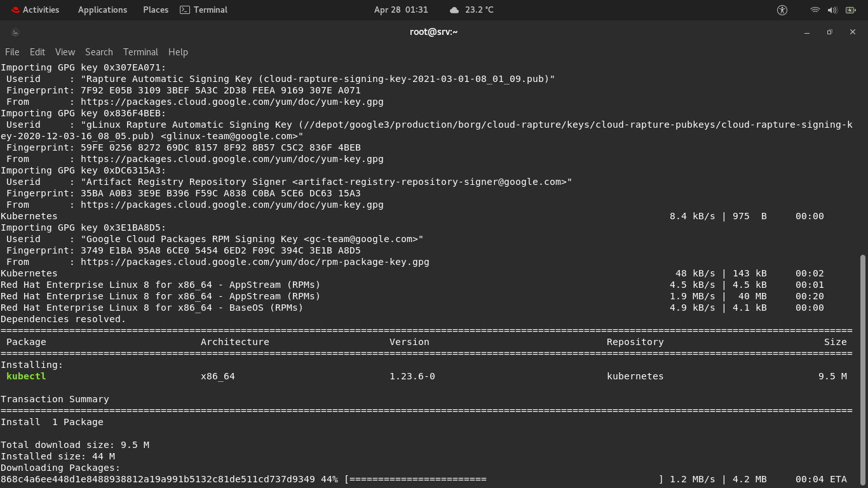
Task: Open the clock and calendar showing Apr 28 01:31
Action: click(x=401, y=10)
